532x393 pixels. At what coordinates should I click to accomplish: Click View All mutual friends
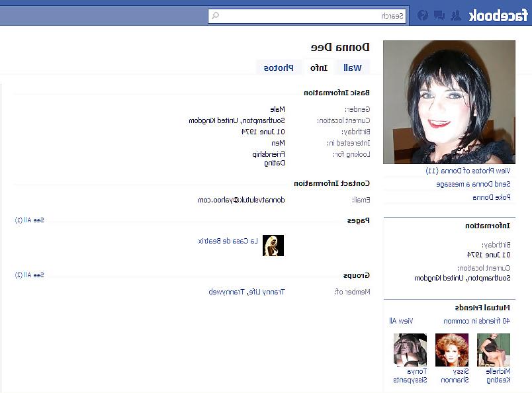coord(401,321)
